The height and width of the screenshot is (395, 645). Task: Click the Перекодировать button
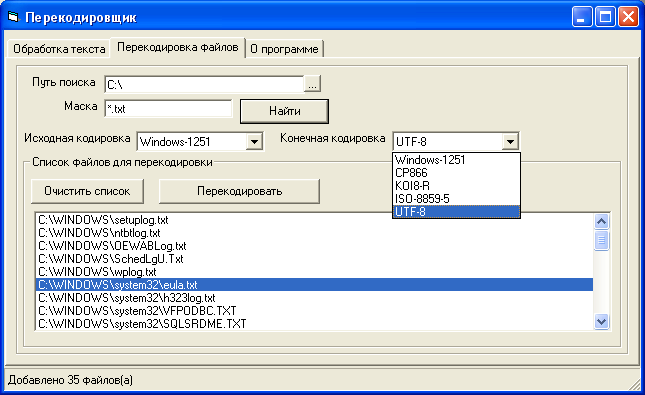239,191
